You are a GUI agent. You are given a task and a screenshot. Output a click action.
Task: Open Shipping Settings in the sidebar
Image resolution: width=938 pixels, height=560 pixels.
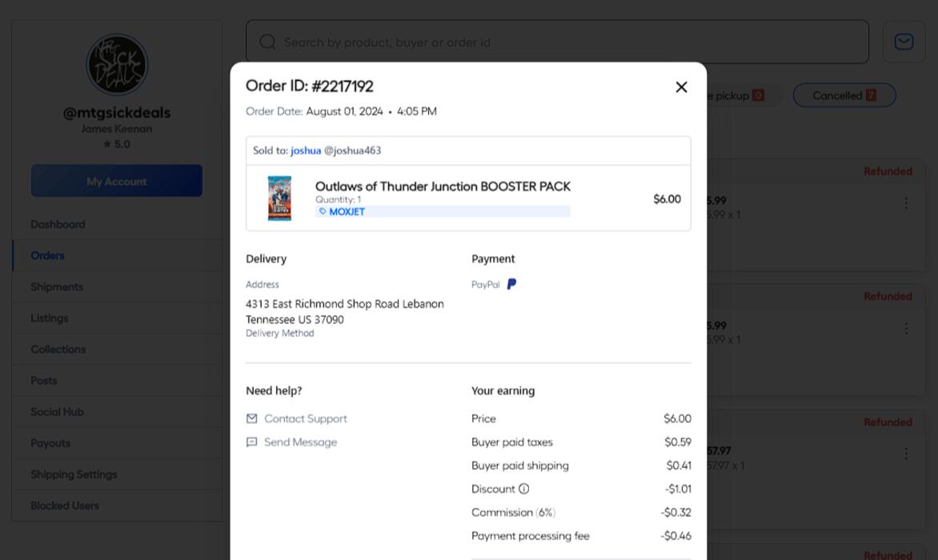pyautogui.click(x=74, y=474)
